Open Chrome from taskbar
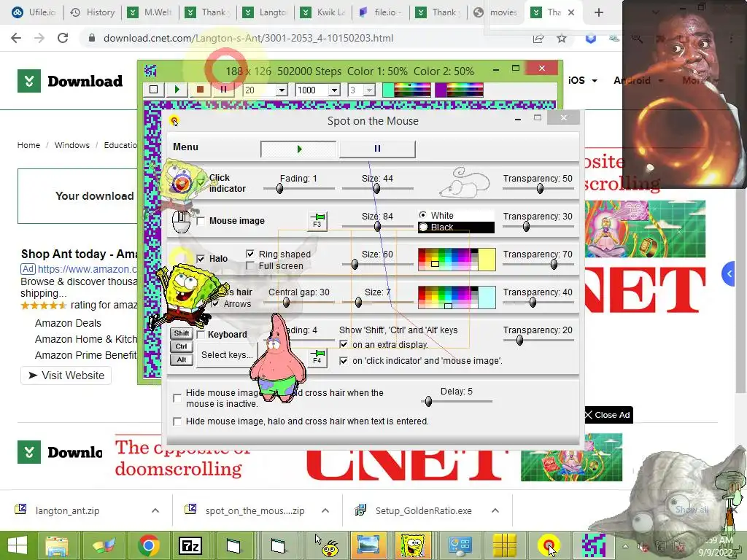 (x=148, y=545)
